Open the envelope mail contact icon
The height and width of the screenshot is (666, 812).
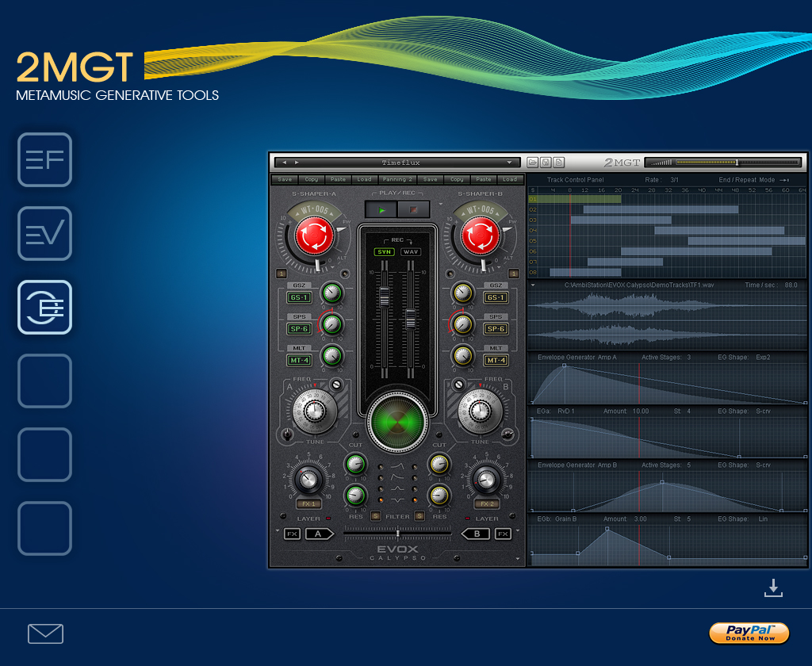[x=45, y=633]
